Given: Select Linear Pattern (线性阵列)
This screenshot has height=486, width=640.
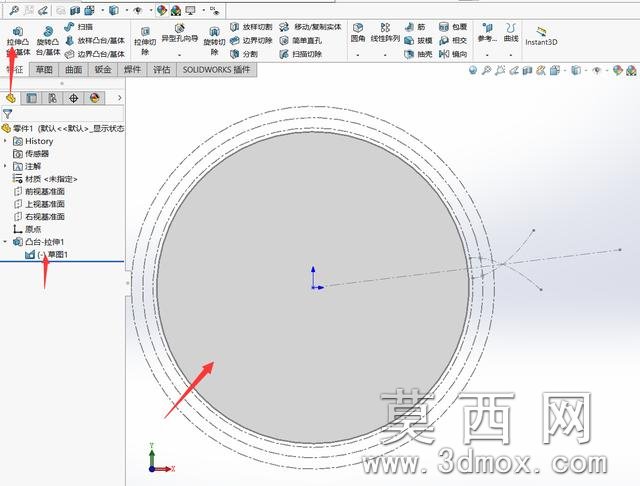Looking at the screenshot, I should pyautogui.click(x=385, y=33).
